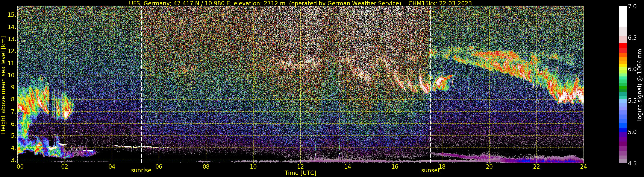Viewport: 644px width, 177px height.
Task: Click the '12' tick label on the time axis
Action: coord(300,166)
